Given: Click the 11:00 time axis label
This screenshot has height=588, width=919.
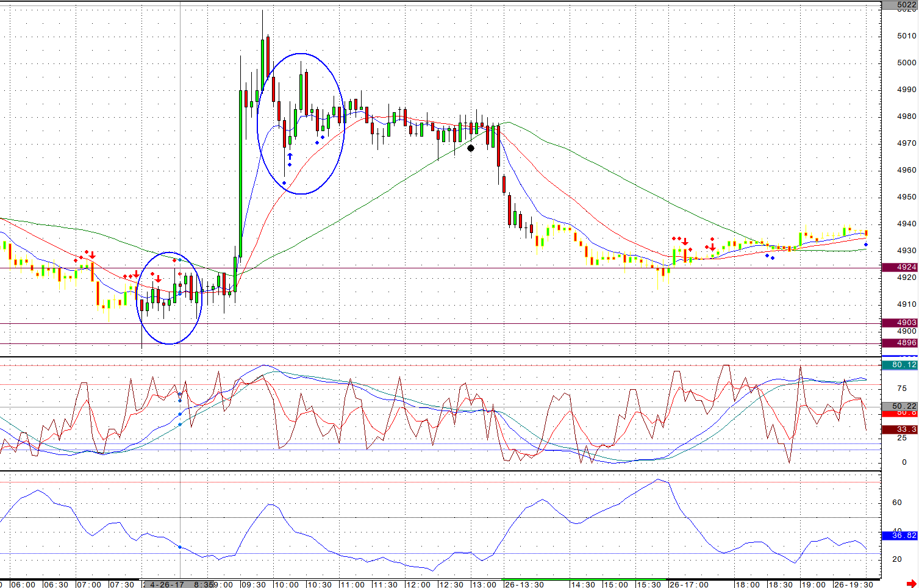Looking at the screenshot, I should pos(352,584).
